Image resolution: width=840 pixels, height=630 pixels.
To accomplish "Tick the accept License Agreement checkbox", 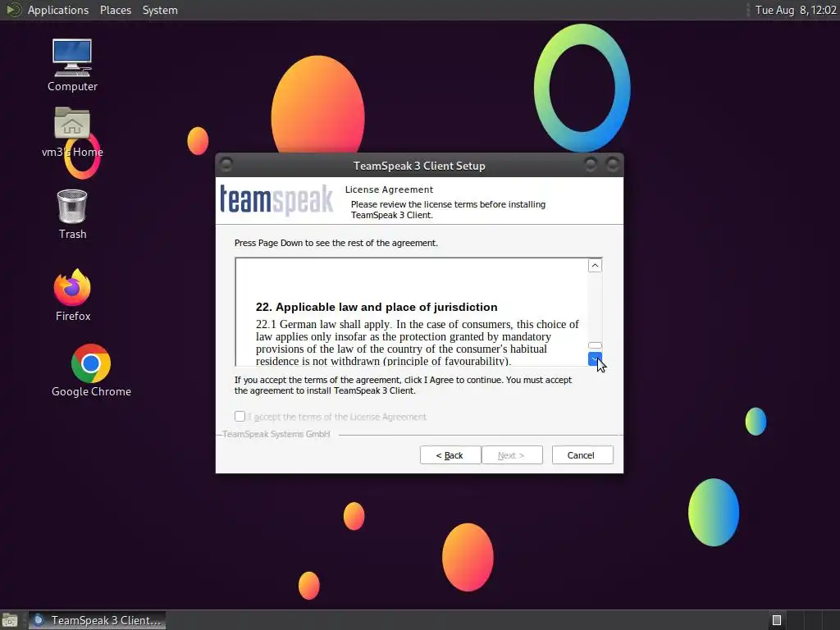I will point(240,416).
